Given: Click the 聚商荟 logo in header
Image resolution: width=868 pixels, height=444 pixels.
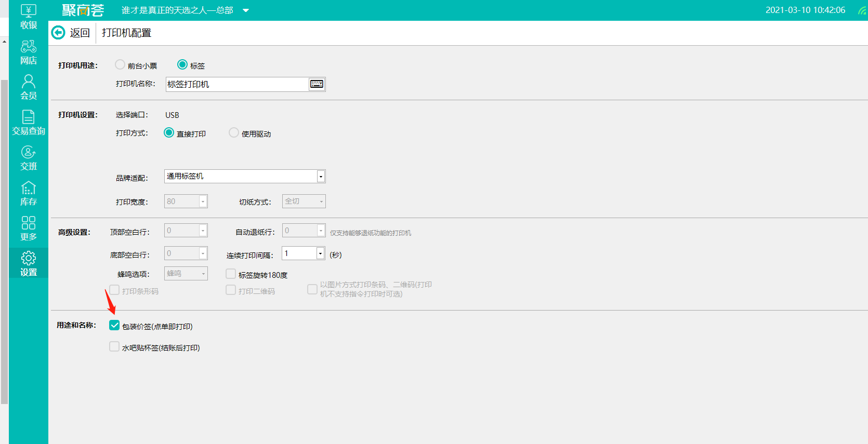Looking at the screenshot, I should [83, 10].
